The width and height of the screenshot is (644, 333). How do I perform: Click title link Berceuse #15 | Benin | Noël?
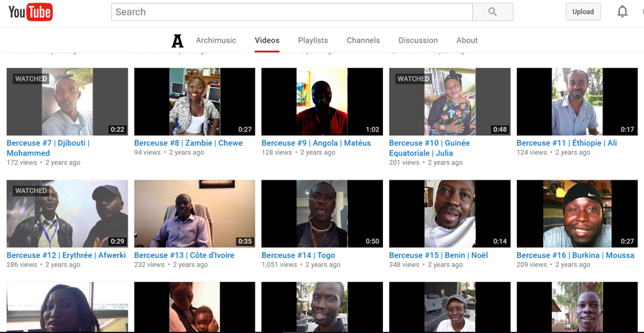point(438,256)
